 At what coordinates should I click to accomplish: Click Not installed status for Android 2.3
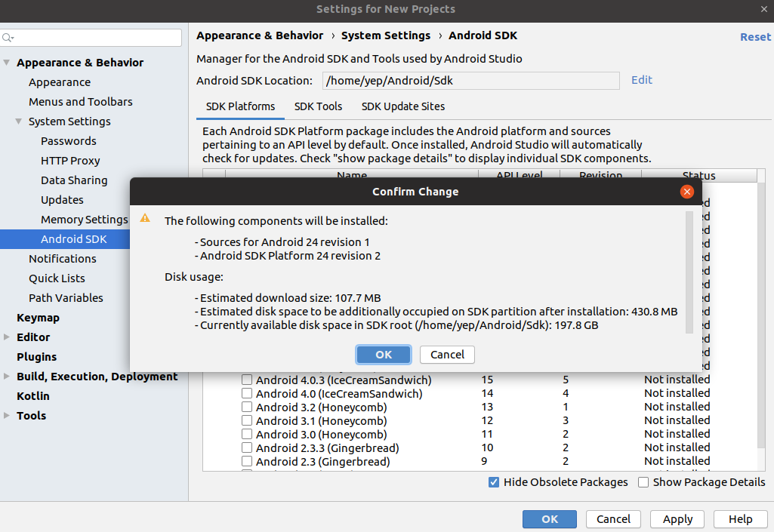point(677,461)
